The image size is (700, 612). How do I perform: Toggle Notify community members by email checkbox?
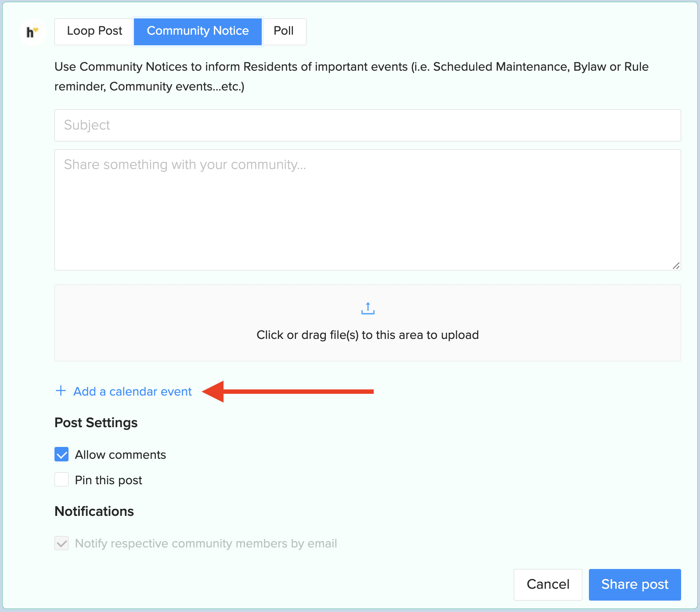61,543
